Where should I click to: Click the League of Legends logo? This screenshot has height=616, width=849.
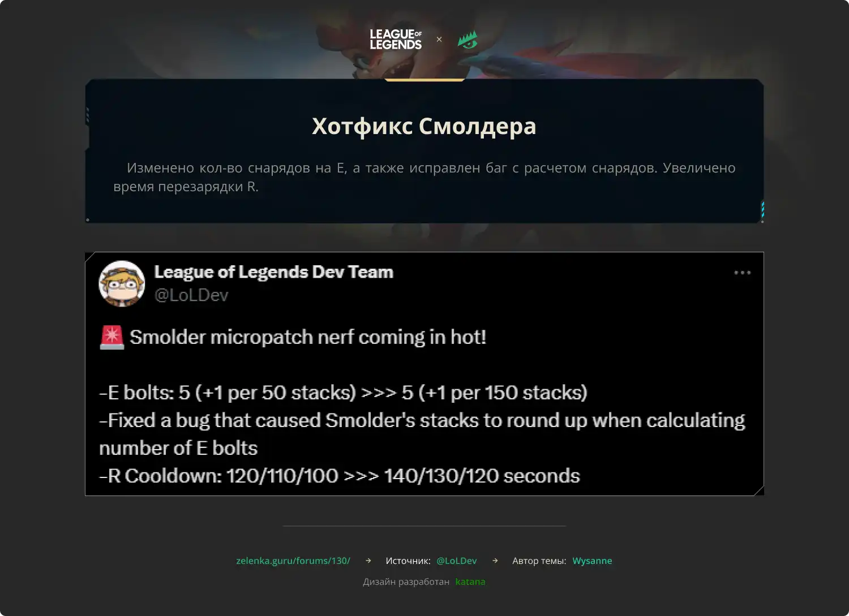pos(396,40)
